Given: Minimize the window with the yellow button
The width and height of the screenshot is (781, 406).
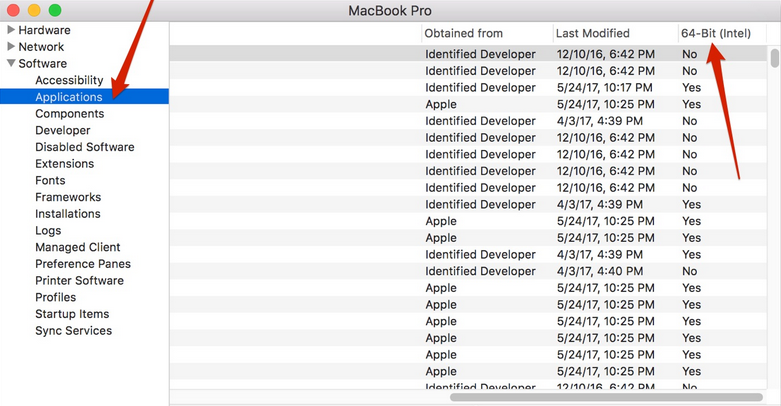Looking at the screenshot, I should (x=34, y=10).
